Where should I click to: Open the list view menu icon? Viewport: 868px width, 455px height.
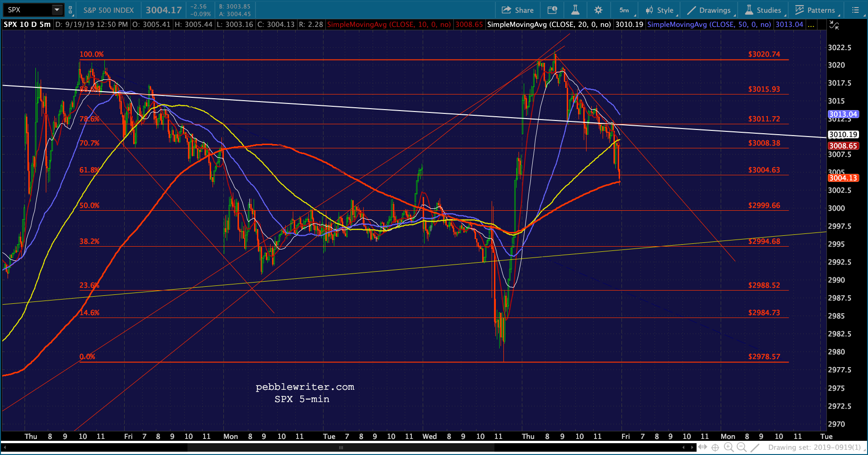[855, 10]
